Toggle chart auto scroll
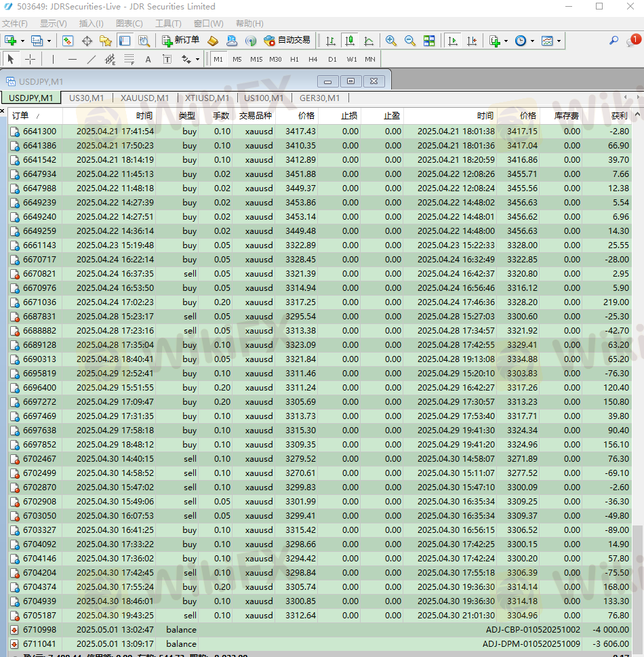Viewport: 644px width, 657px height. (x=453, y=41)
